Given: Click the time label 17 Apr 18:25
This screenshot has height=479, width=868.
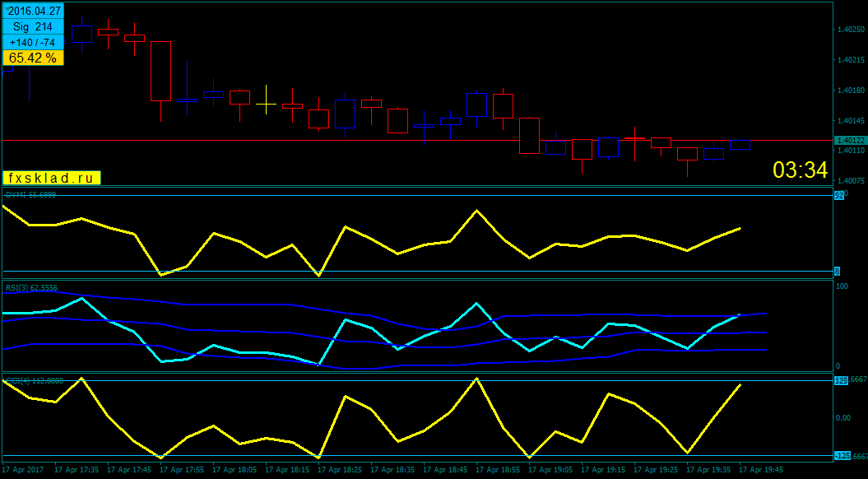Looking at the screenshot, I should click(341, 470).
